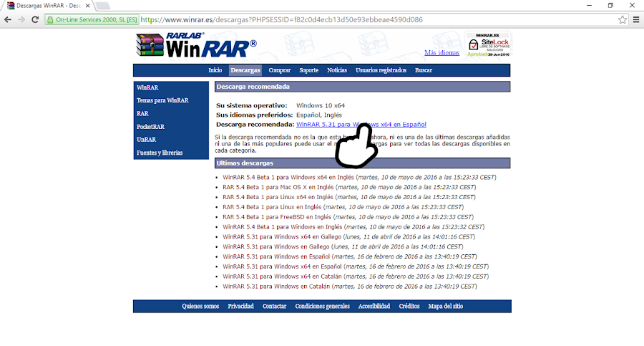Bookmark page with the star icon
This screenshot has width=644, height=346.
(623, 19)
